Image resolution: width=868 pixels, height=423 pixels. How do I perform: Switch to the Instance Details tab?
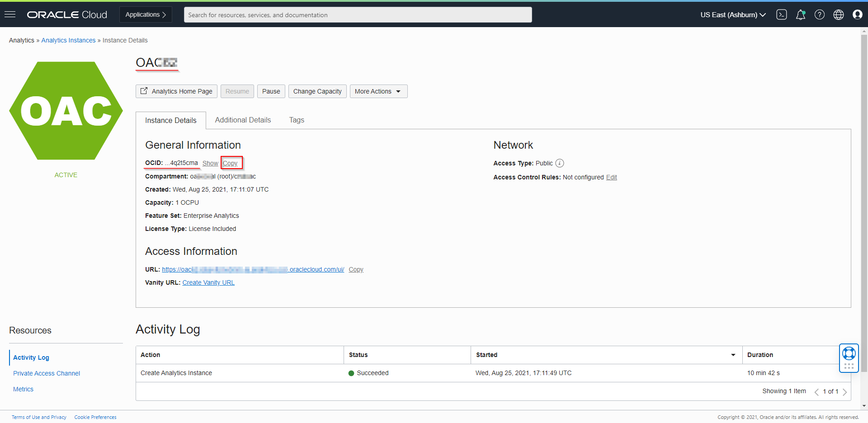click(x=171, y=120)
